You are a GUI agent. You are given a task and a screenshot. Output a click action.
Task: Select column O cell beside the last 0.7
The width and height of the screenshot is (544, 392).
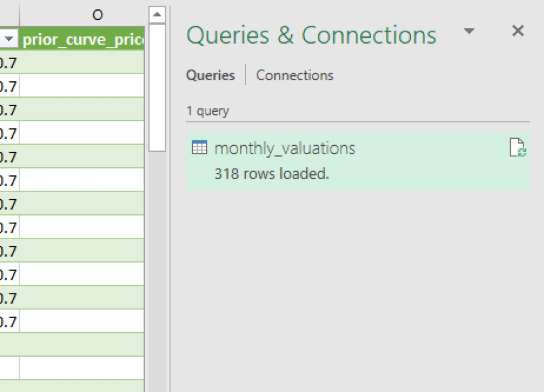tap(82, 322)
